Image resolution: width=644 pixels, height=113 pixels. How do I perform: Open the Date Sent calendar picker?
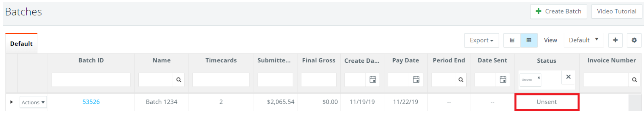(x=503, y=79)
